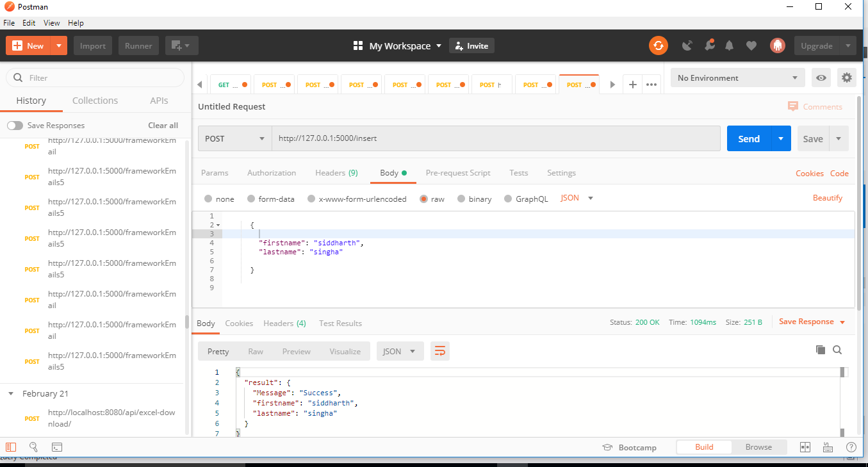The height and width of the screenshot is (467, 868).
Task: Click the blue Send button
Action: coord(749,138)
